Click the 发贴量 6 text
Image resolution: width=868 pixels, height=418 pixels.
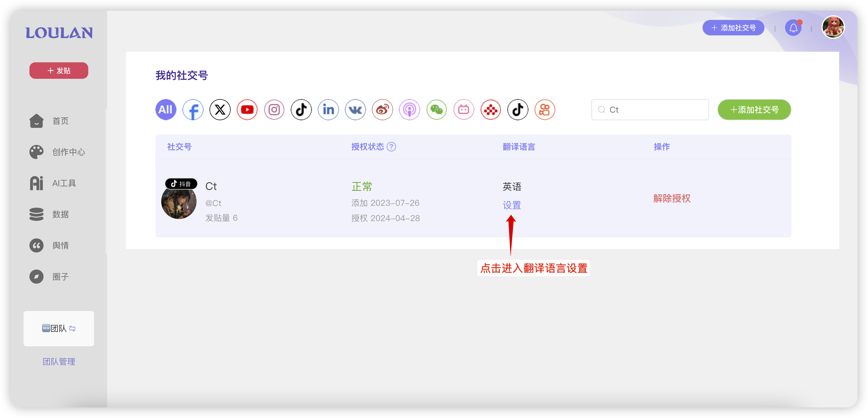pyautogui.click(x=221, y=218)
